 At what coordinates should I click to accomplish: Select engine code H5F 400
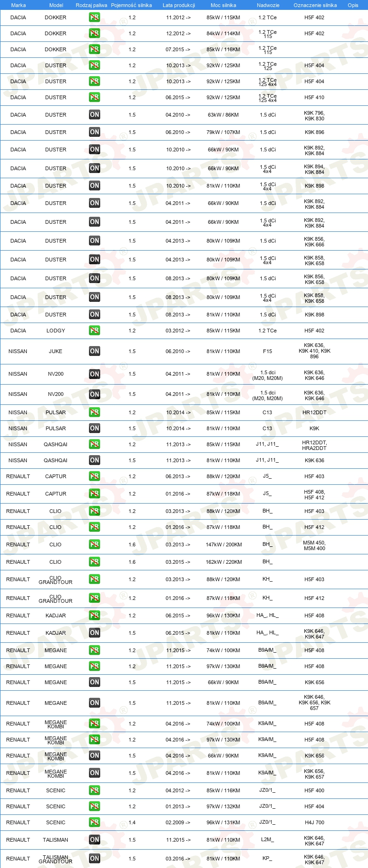(x=314, y=790)
